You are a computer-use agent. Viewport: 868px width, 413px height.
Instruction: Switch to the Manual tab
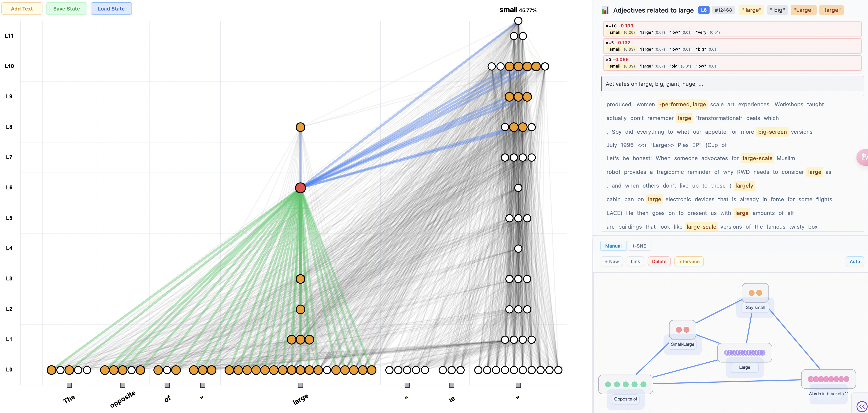click(613, 246)
